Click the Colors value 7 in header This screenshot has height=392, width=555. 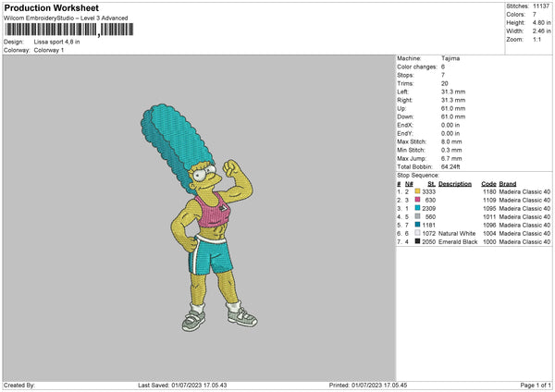coord(535,15)
